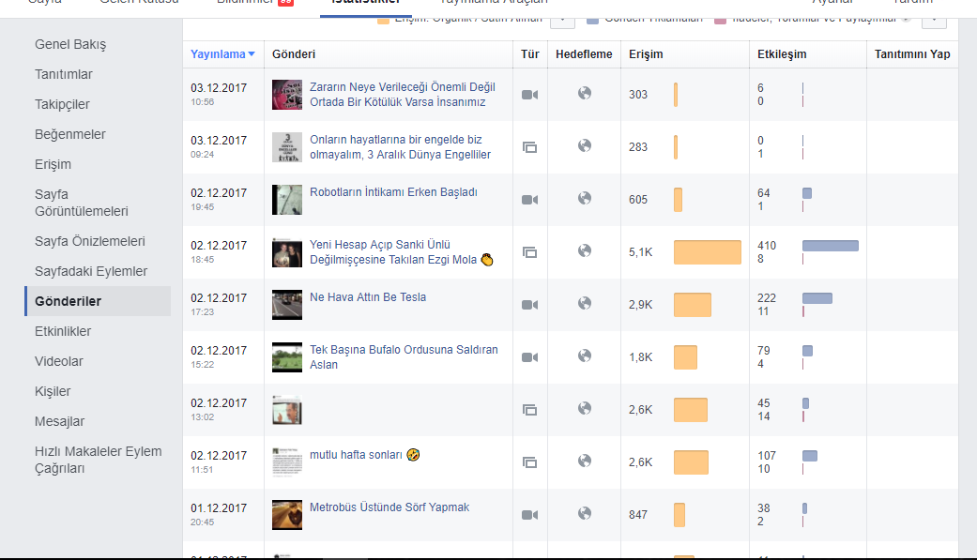Open Etkinlikler section
Screen dimensions: 977x560
[63, 331]
